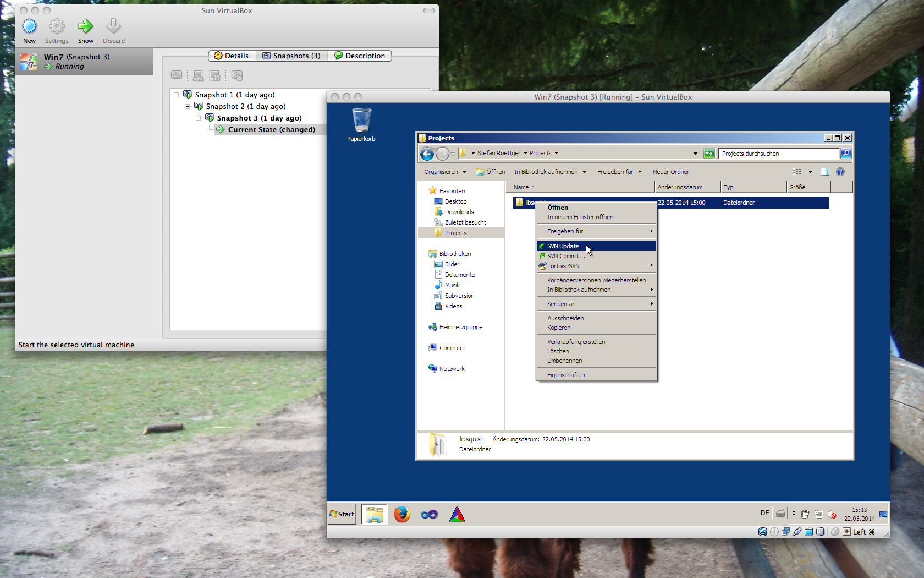Collapse the Snapshot 2 tree node
Viewport: 924px width, 578px height.
pyautogui.click(x=188, y=106)
